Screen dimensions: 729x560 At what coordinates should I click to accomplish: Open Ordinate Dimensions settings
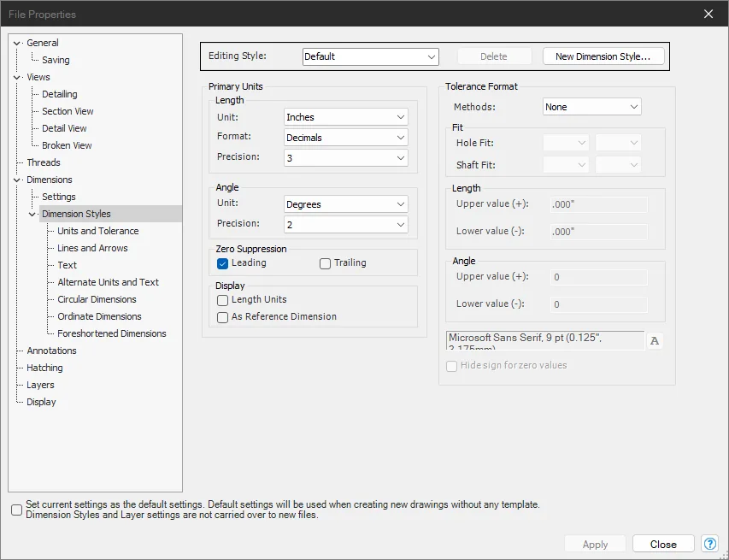(x=99, y=316)
